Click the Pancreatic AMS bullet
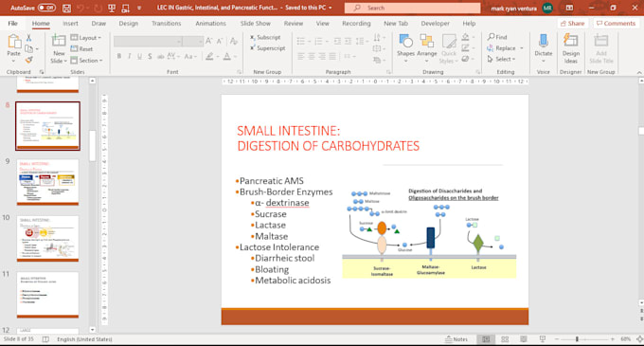The width and height of the screenshot is (644, 346). [272, 181]
